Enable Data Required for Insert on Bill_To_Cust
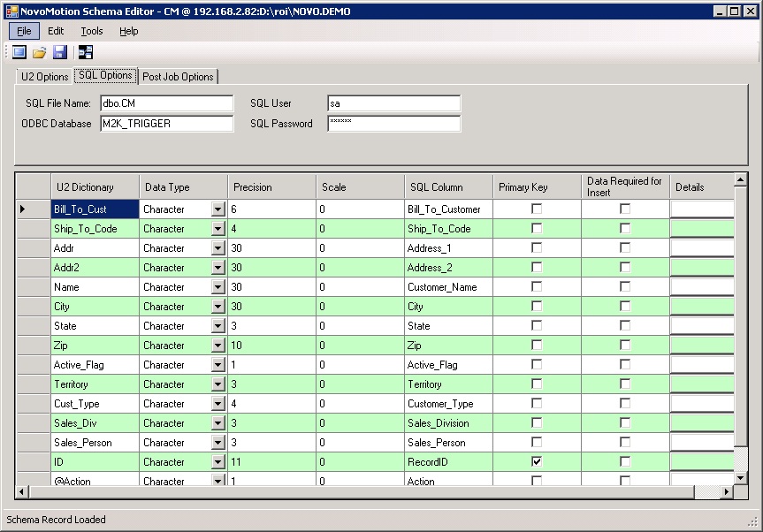Image resolution: width=763 pixels, height=532 pixels. point(625,209)
